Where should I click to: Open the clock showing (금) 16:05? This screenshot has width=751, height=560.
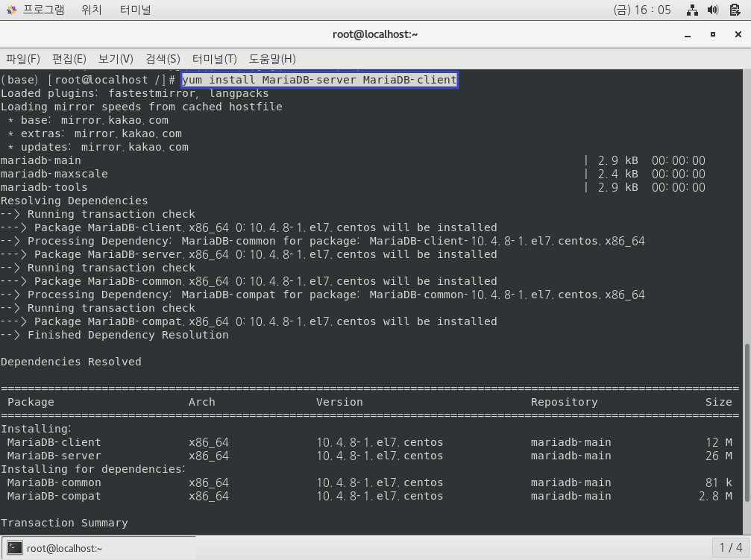(642, 10)
